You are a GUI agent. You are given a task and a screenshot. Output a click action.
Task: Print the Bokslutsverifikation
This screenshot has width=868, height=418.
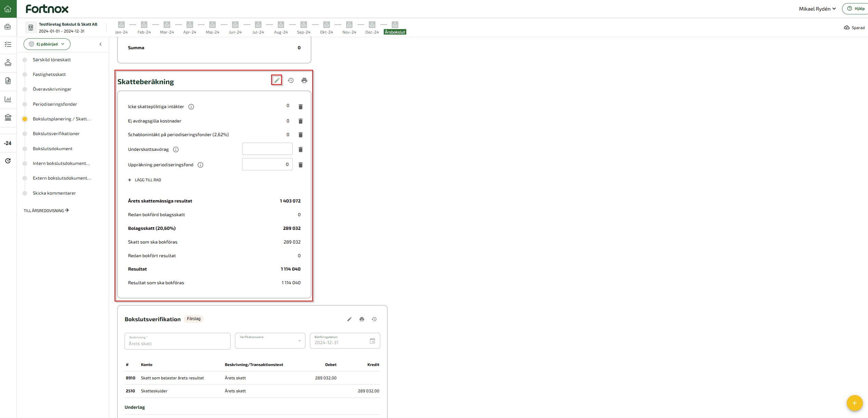pos(362,319)
